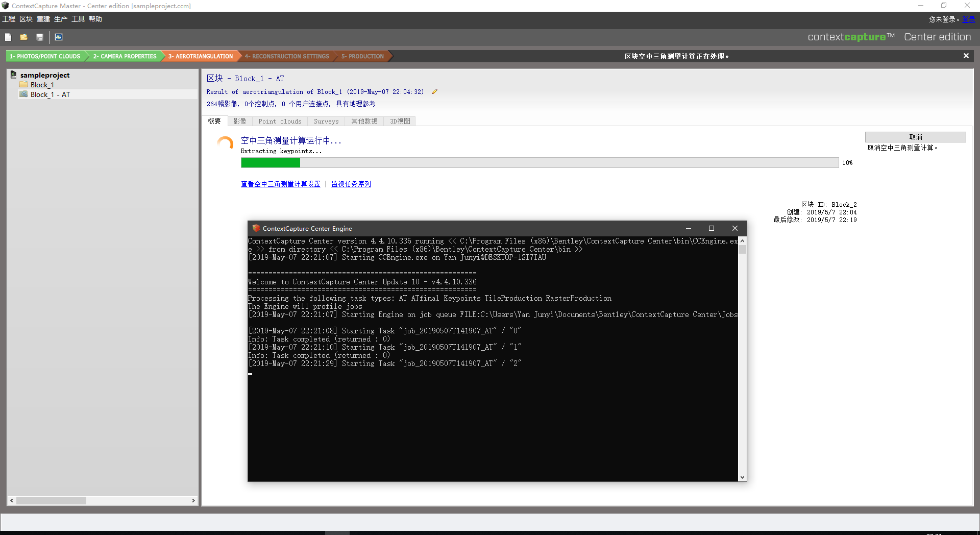Viewport: 980px width, 535px height.
Task: Close the aerotriangulation processing notification banner
Action: (966, 56)
